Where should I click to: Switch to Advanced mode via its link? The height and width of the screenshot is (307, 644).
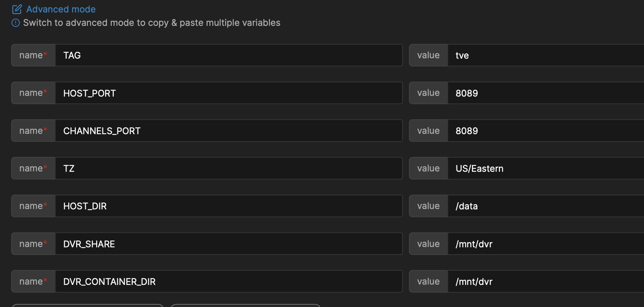[x=61, y=9]
